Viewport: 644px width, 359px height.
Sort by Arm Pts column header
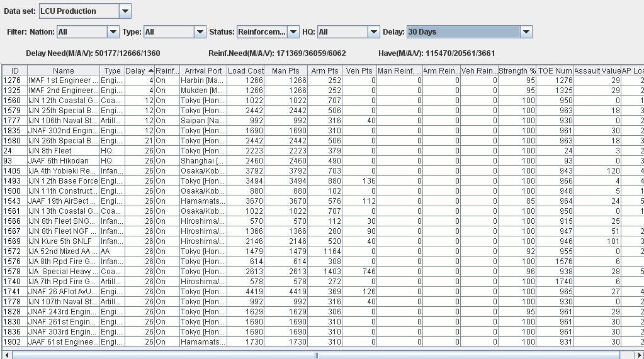click(x=324, y=70)
